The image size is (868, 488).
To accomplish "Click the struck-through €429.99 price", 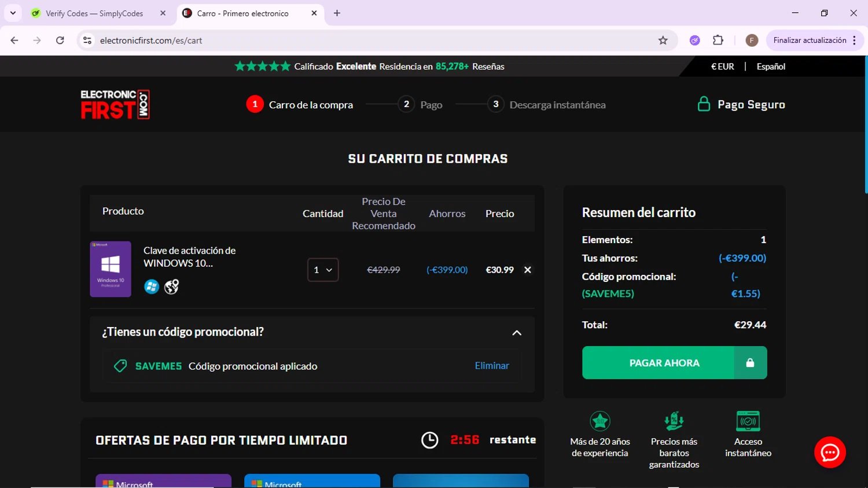I will tap(384, 270).
